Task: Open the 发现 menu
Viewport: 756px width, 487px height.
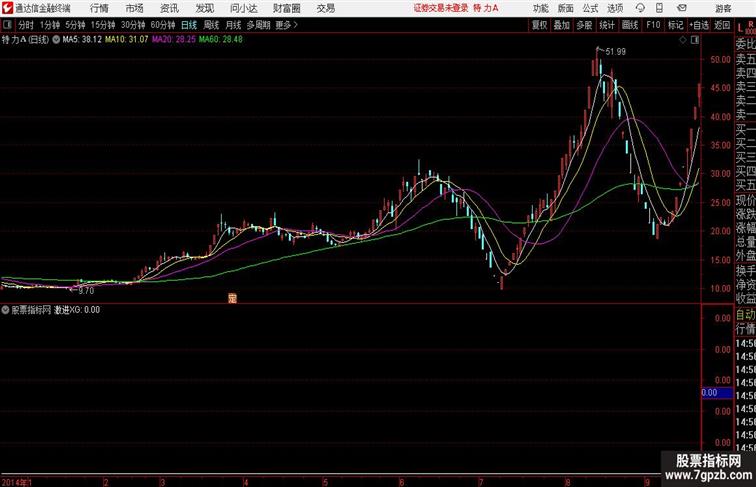Action: click(x=204, y=8)
